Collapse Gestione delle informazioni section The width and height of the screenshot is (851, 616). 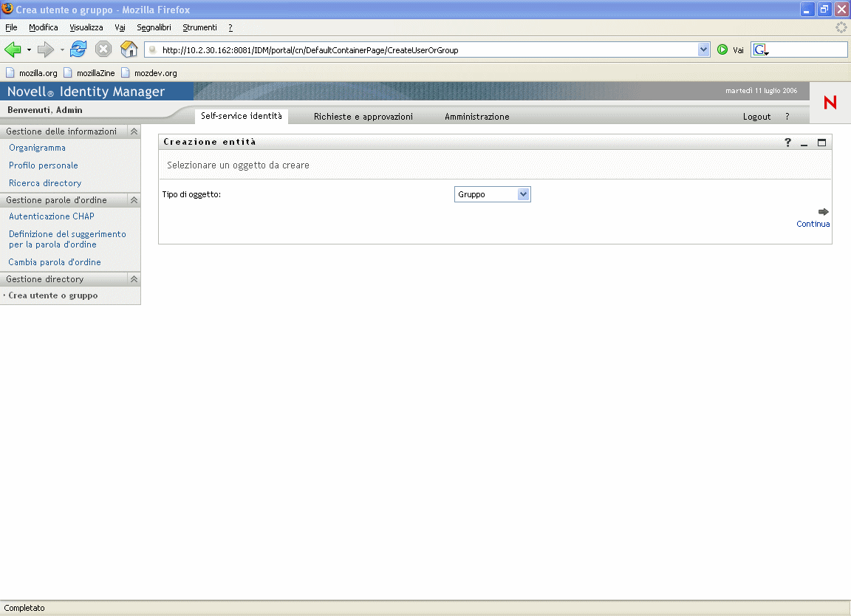click(134, 131)
